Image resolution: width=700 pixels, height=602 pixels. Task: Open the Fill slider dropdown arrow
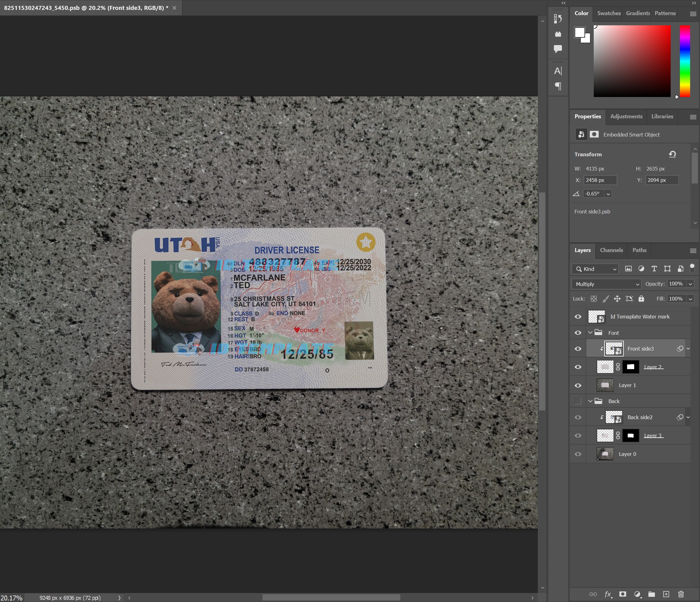(690, 299)
